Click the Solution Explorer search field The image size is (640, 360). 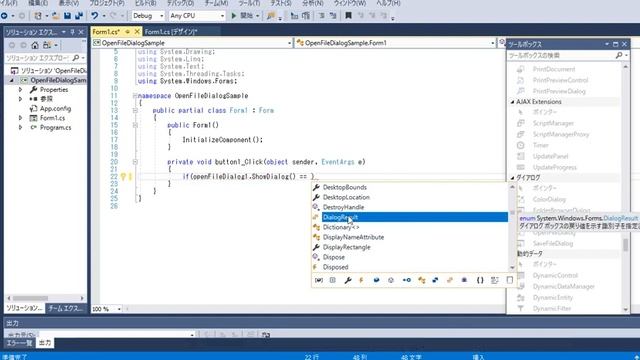click(39, 58)
